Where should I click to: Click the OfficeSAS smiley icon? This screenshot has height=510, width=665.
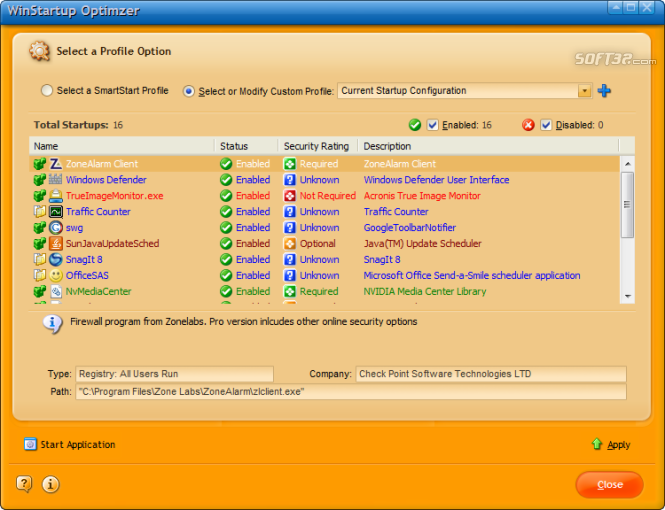click(x=56, y=276)
